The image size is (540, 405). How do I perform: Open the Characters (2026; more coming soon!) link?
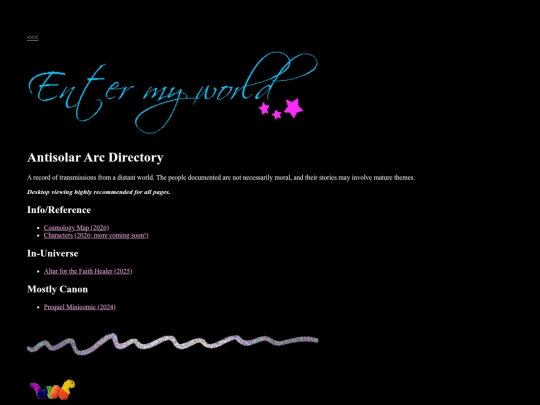coord(96,236)
